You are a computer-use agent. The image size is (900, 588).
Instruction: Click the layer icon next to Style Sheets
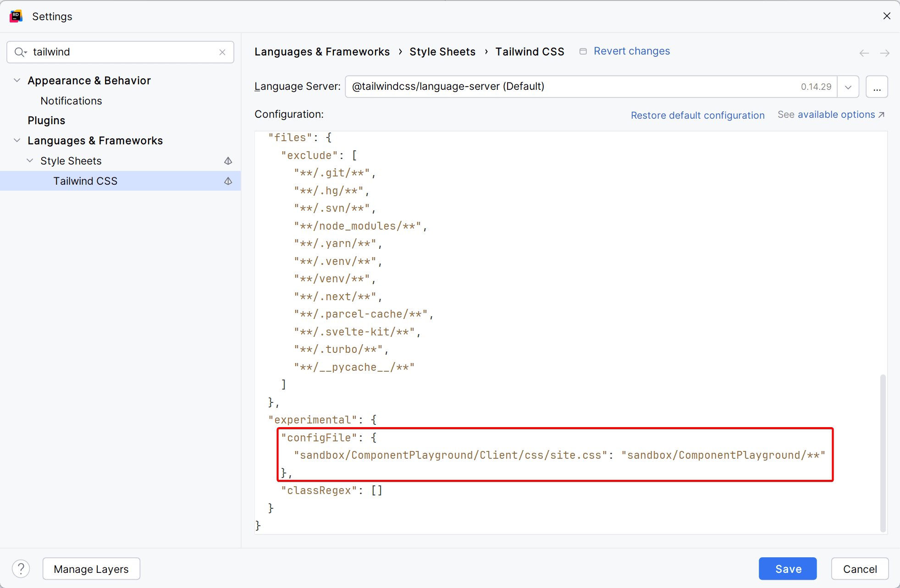pos(228,161)
